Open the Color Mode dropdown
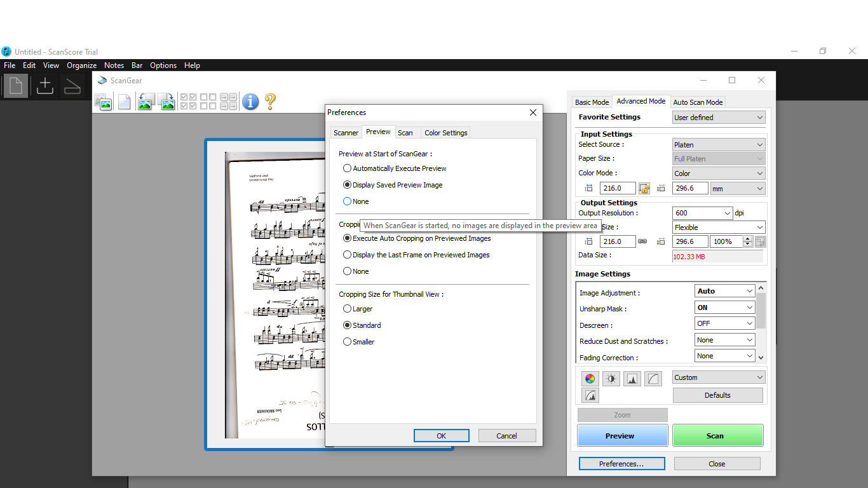The image size is (868, 488). click(719, 173)
